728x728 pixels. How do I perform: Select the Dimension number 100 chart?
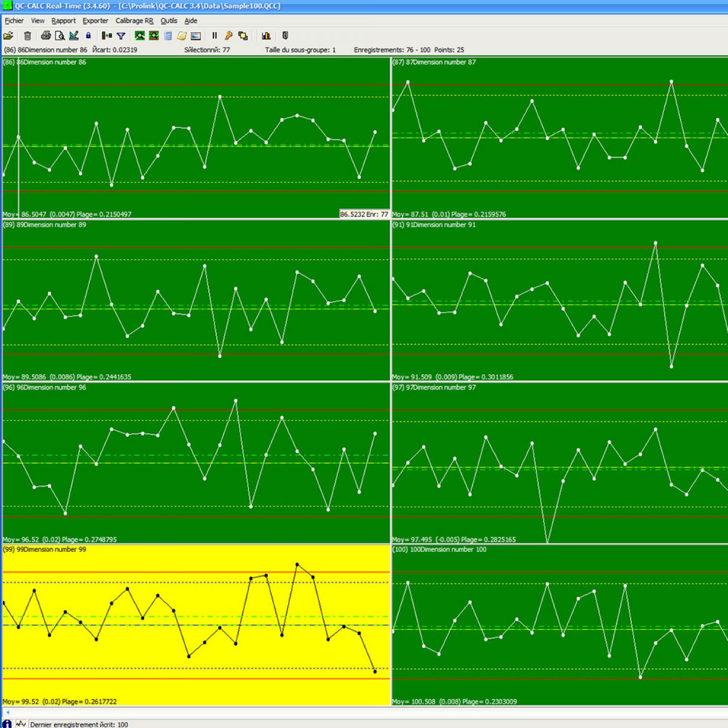coord(560,625)
